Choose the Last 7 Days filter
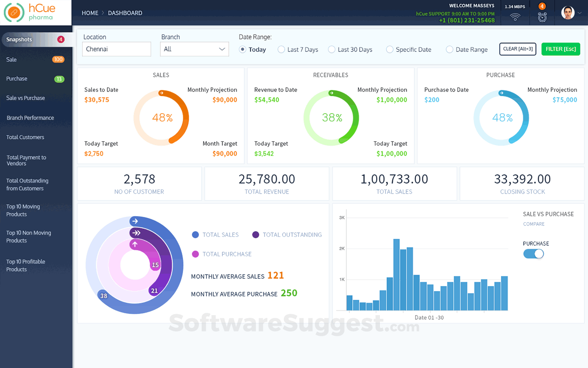 [281, 49]
